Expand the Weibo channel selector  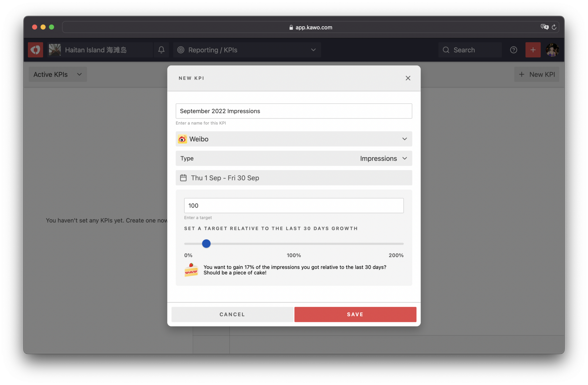(405, 139)
